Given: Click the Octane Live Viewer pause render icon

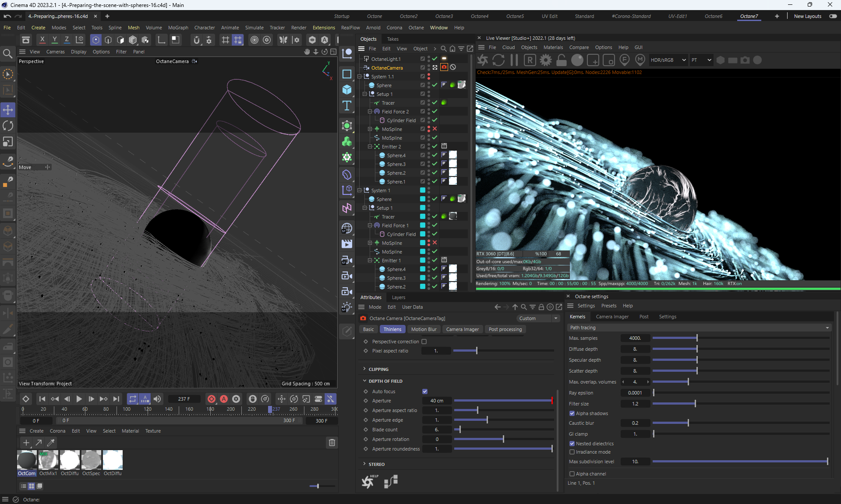Looking at the screenshot, I should coord(514,60).
